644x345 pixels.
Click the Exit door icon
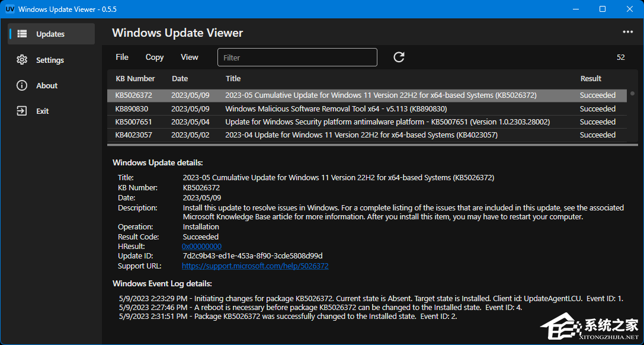[x=22, y=111]
